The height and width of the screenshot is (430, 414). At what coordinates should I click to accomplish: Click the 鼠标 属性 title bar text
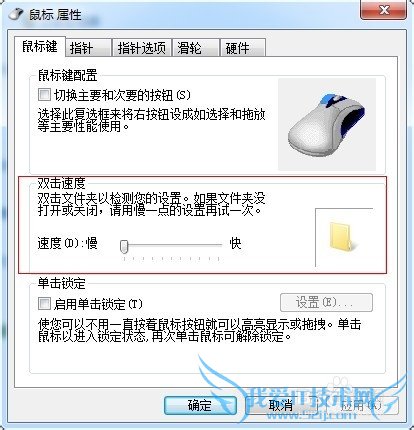[55, 15]
